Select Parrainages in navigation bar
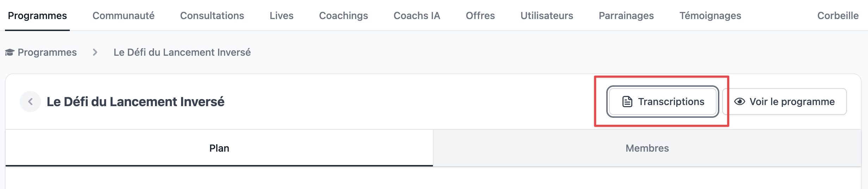This screenshot has height=189, width=868. (626, 16)
